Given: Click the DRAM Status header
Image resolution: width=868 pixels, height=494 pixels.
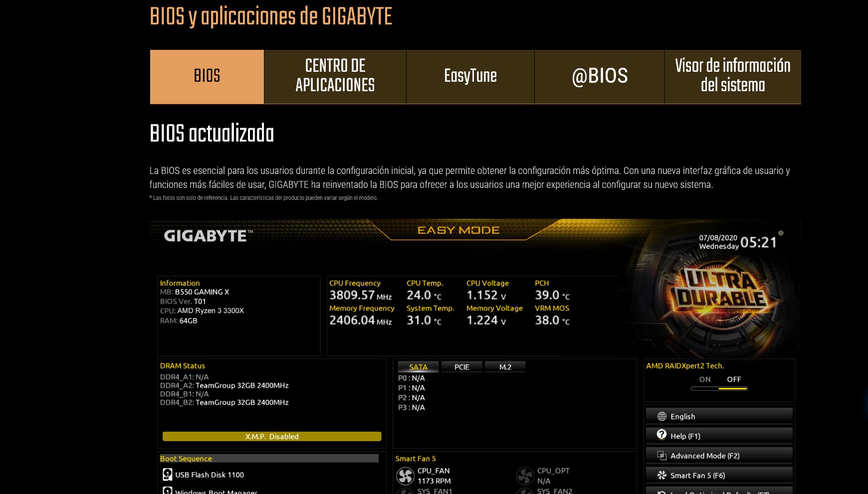Looking at the screenshot, I should pyautogui.click(x=183, y=366).
